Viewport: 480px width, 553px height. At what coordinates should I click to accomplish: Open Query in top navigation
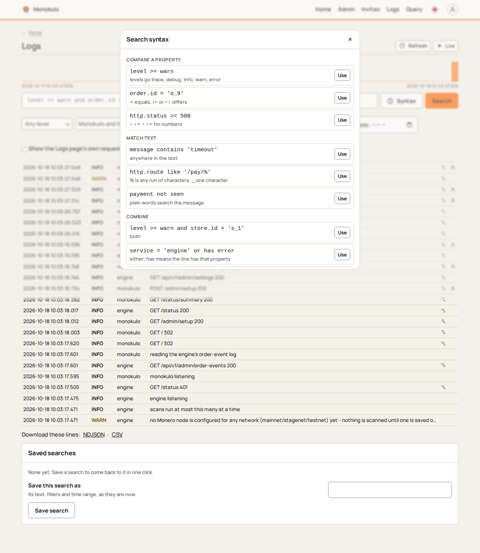(414, 10)
